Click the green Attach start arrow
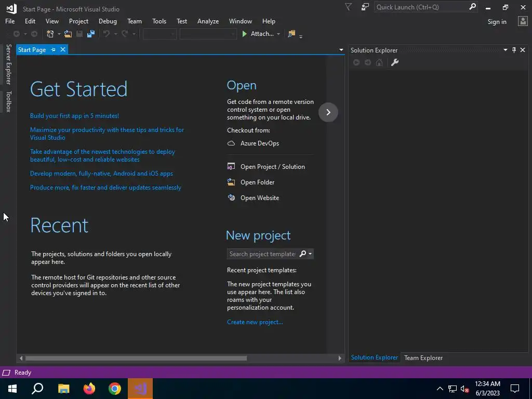Viewport: 532px width, 399px height. [244, 34]
